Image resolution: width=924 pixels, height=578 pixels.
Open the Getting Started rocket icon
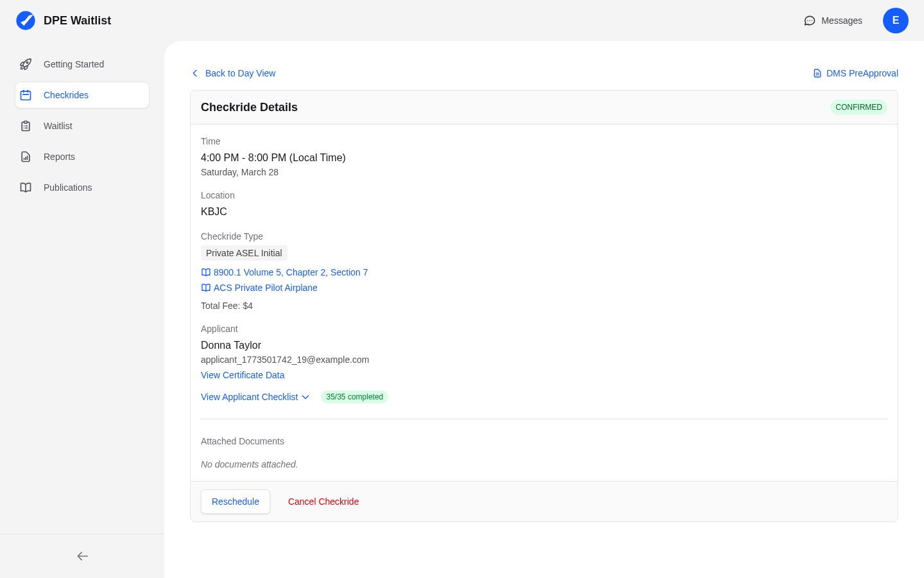click(25, 64)
